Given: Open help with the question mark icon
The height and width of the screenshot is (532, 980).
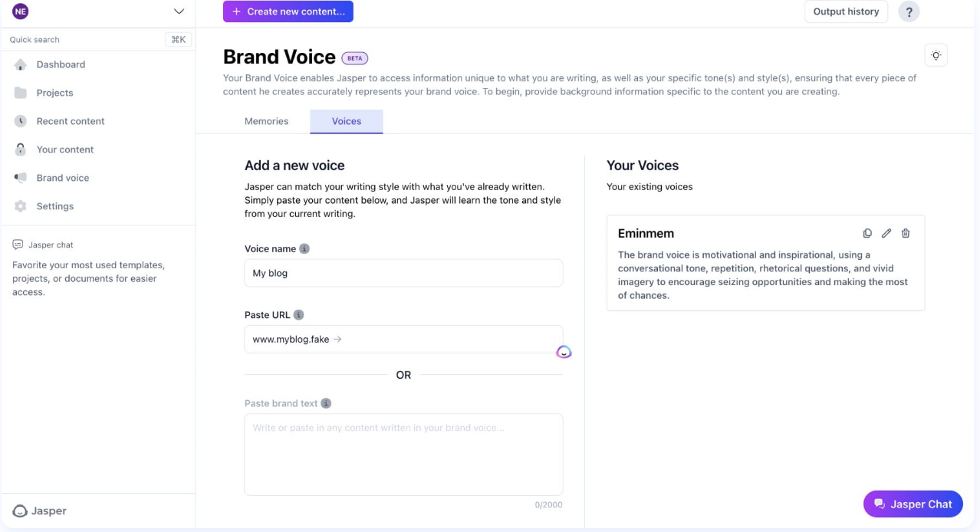Looking at the screenshot, I should click(x=909, y=11).
